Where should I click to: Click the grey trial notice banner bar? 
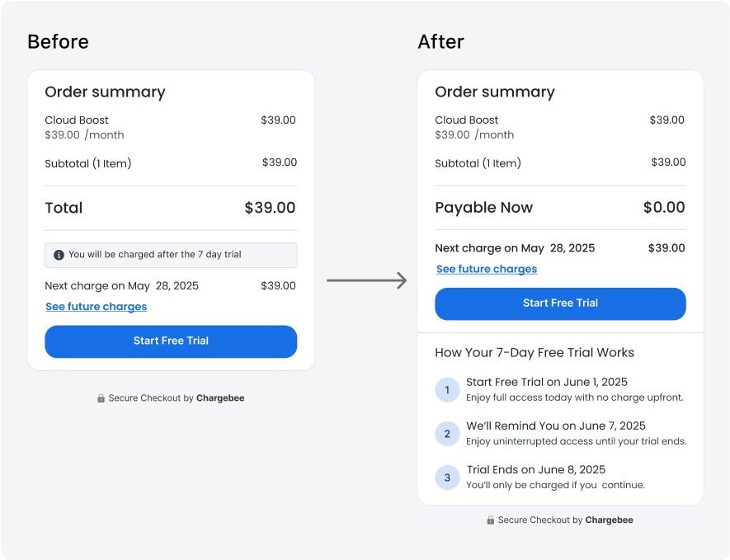(x=171, y=255)
